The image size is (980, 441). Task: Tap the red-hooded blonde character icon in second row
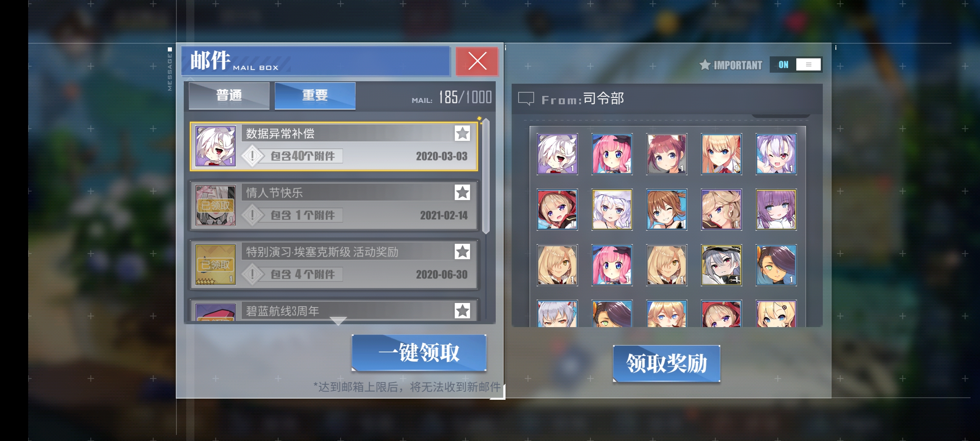(557, 209)
